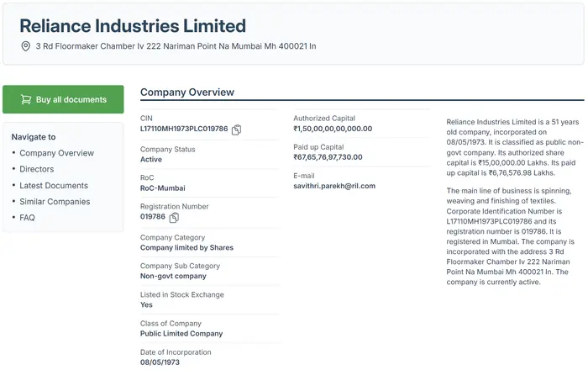Click the Company Status label
The image size is (588, 370).
[168, 150]
